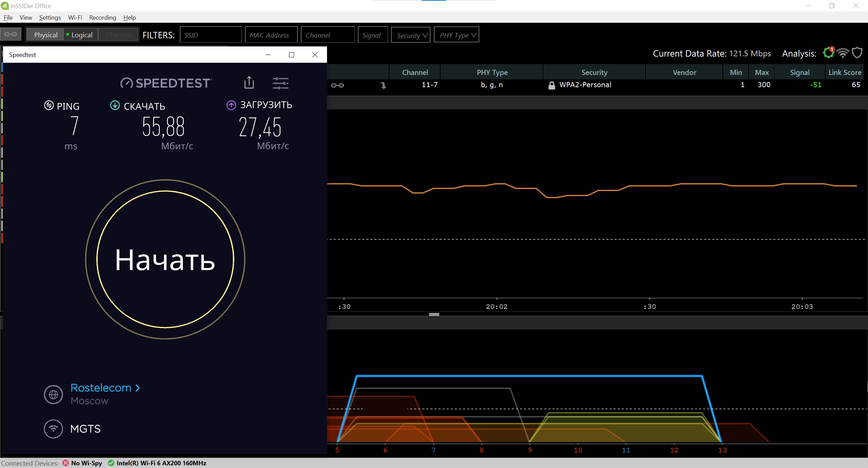The width and height of the screenshot is (868, 468).
Task: Click the MAC Address filter field
Action: tap(271, 35)
